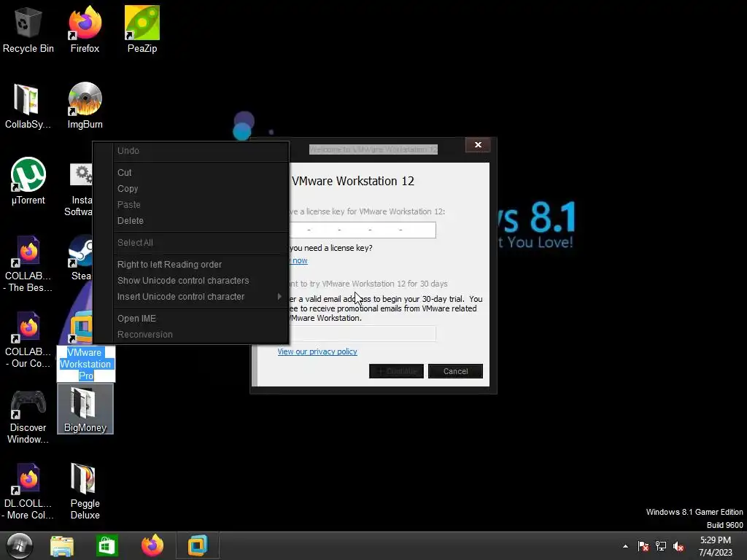Image resolution: width=747 pixels, height=560 pixels.
Task: Open the taskbar clock showing 5:29 PM
Action: pos(715,546)
